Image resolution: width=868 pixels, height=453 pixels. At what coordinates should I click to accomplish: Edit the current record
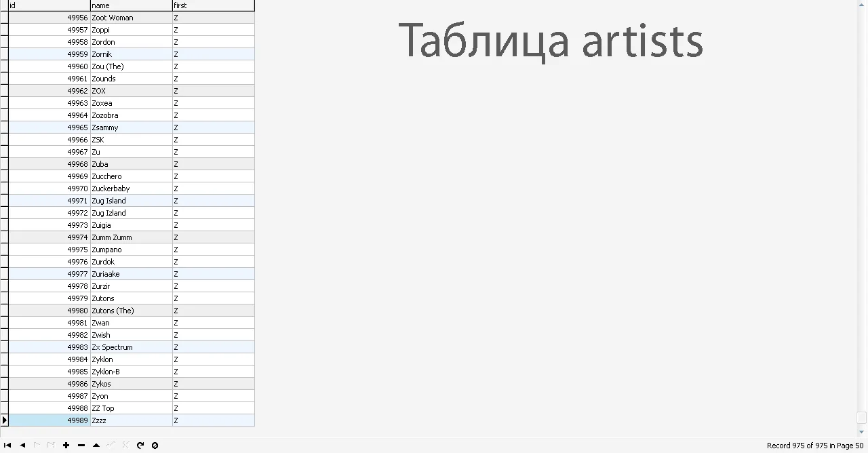coord(95,446)
